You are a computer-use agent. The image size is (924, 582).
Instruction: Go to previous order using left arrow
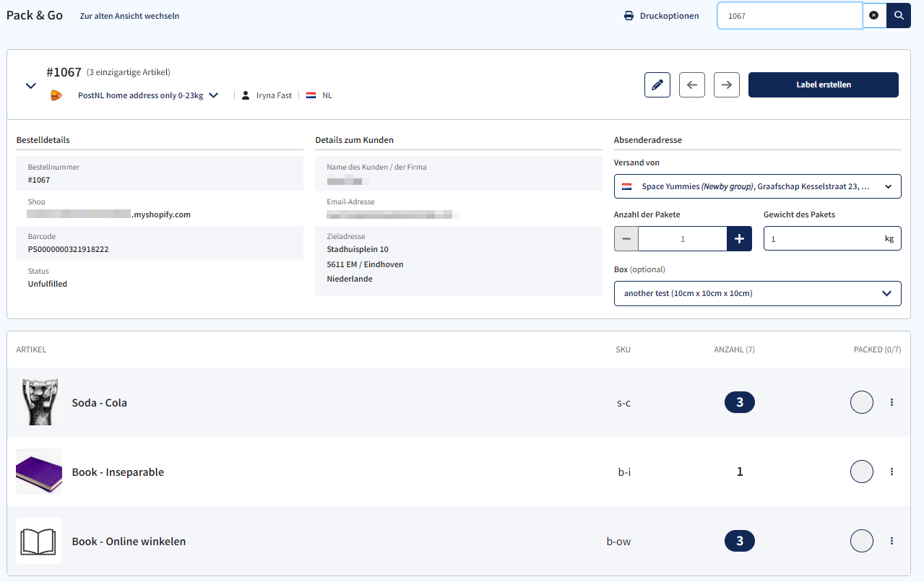click(691, 84)
